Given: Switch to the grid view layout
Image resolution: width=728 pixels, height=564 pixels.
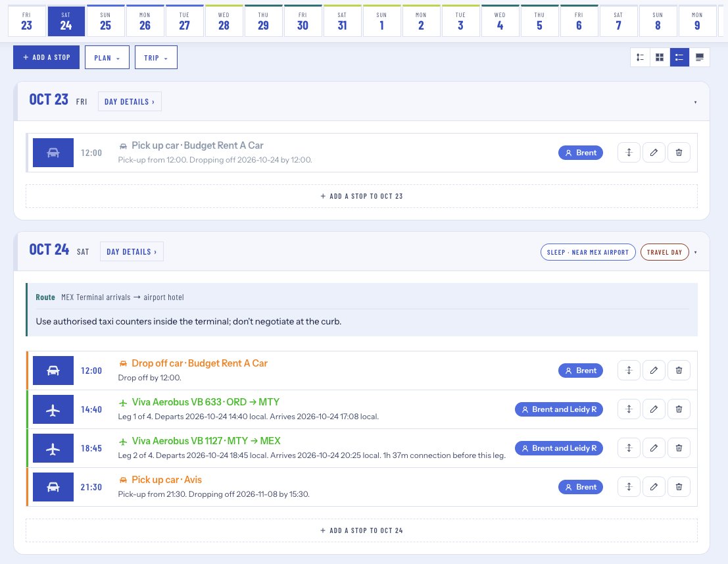Looking at the screenshot, I should click(x=660, y=57).
